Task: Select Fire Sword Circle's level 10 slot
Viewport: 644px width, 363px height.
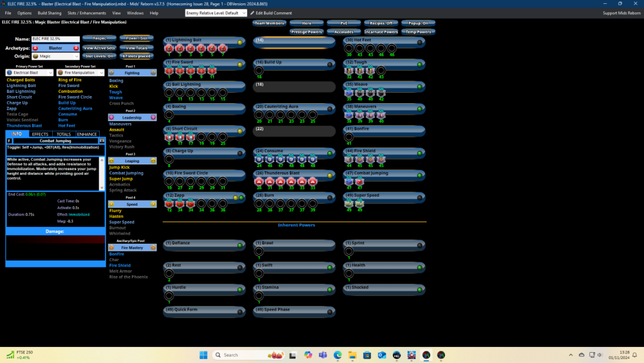Action: click(x=169, y=182)
